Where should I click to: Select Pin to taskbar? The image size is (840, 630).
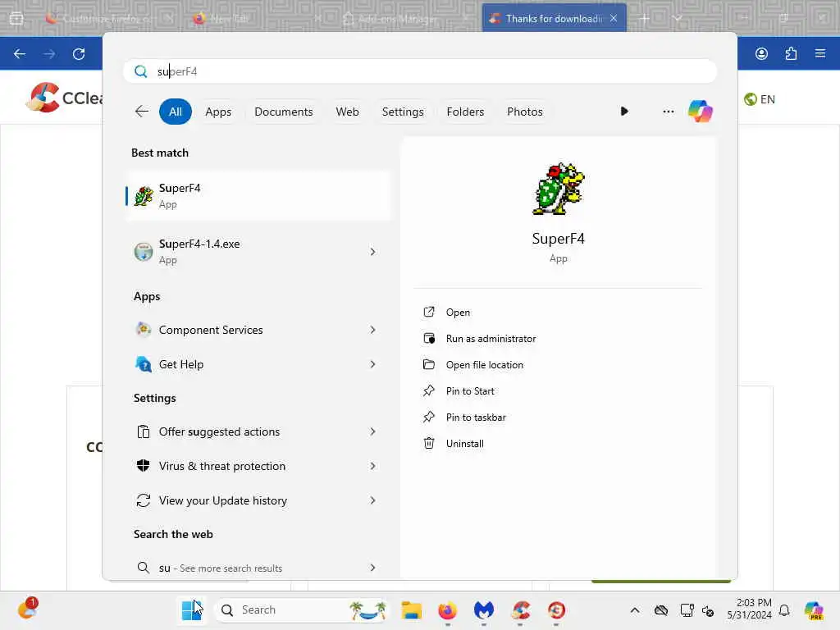tap(476, 418)
